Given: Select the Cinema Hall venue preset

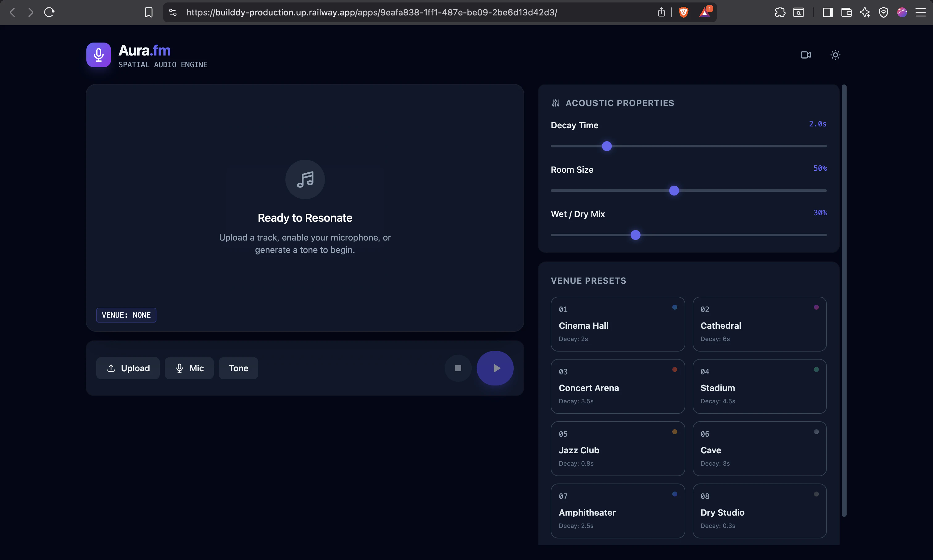Looking at the screenshot, I should tap(617, 324).
